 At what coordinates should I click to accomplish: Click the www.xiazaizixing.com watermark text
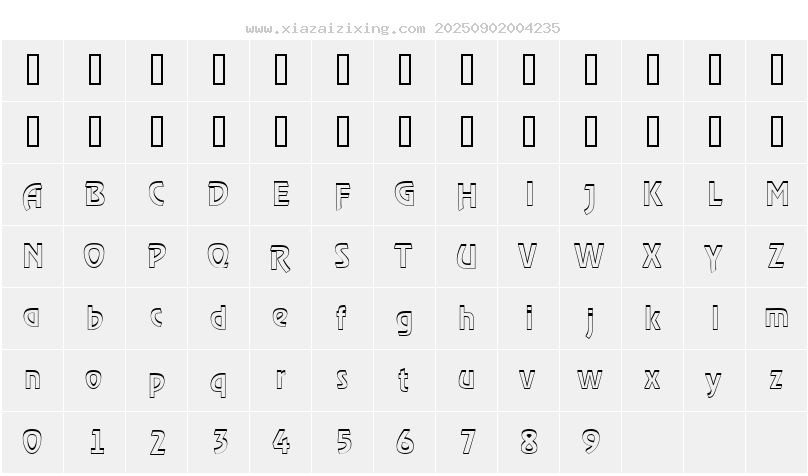pyautogui.click(x=335, y=28)
